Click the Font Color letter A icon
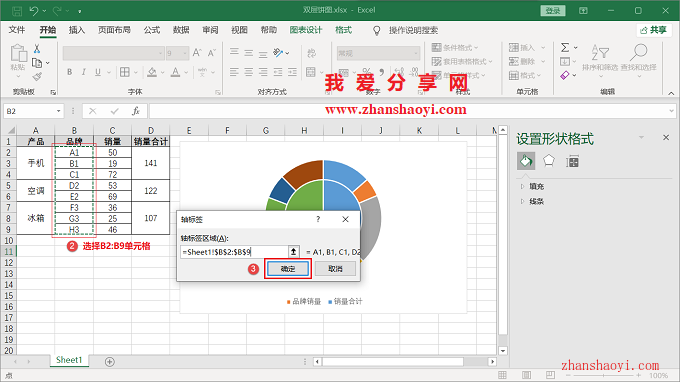Viewport: 680px width, 382px height. click(175, 72)
